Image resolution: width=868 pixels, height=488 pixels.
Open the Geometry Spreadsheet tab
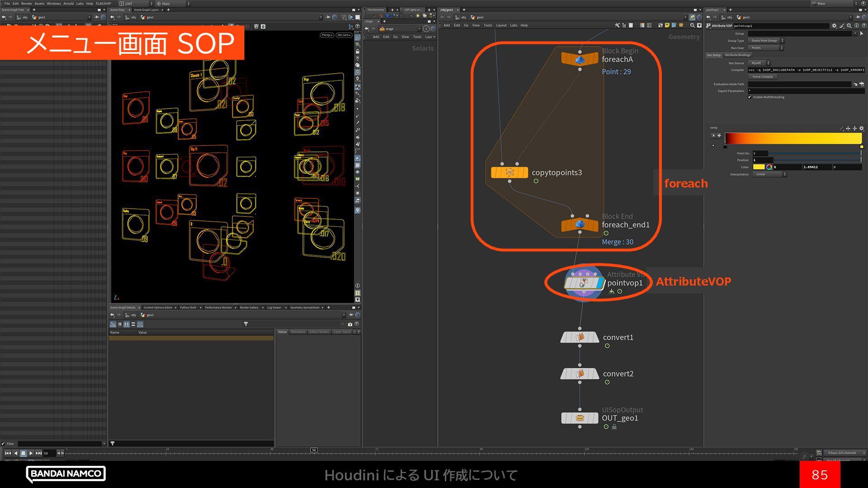point(304,308)
